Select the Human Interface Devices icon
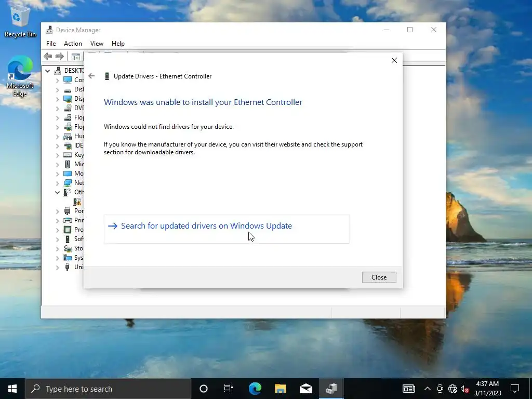Viewport: 532px width, 399px height. (68, 136)
